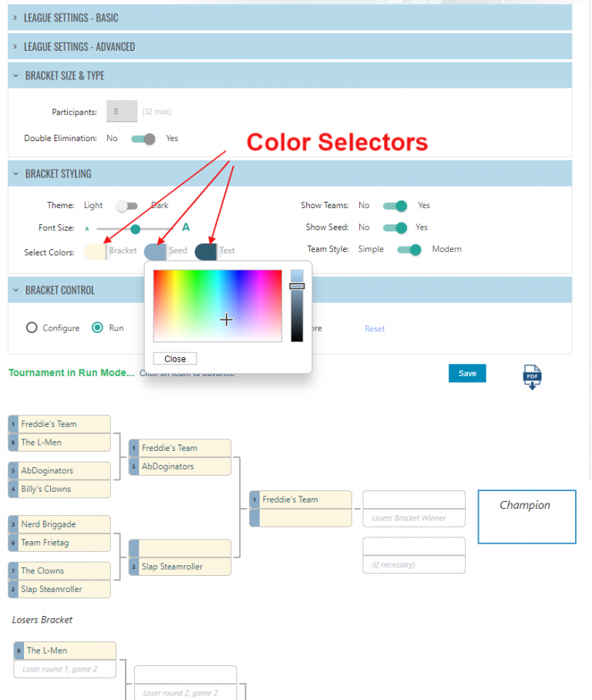The width and height of the screenshot is (592, 700).
Task: Turn off the Show Seed switch
Action: (394, 227)
